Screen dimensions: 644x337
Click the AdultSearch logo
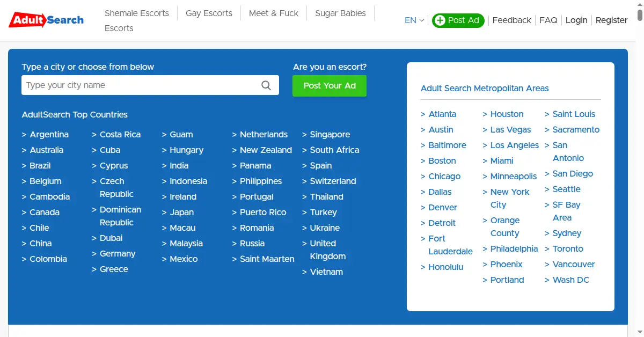coord(46,20)
